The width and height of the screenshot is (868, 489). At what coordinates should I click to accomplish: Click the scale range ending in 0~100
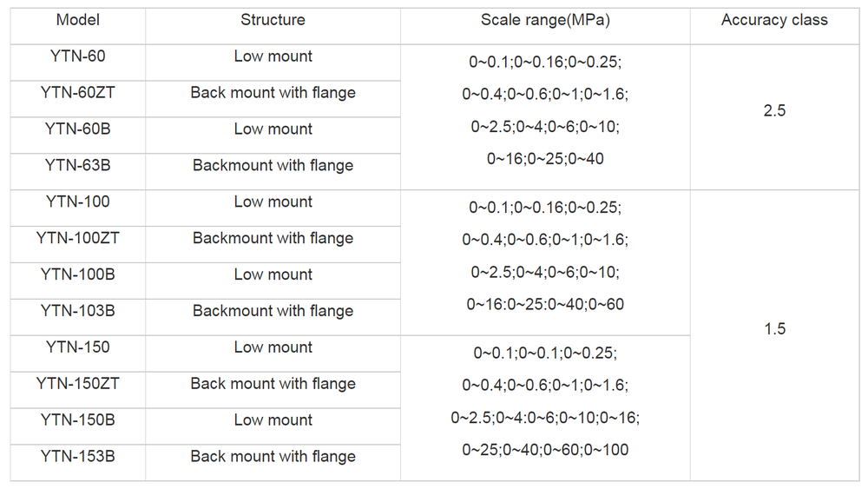(x=545, y=450)
